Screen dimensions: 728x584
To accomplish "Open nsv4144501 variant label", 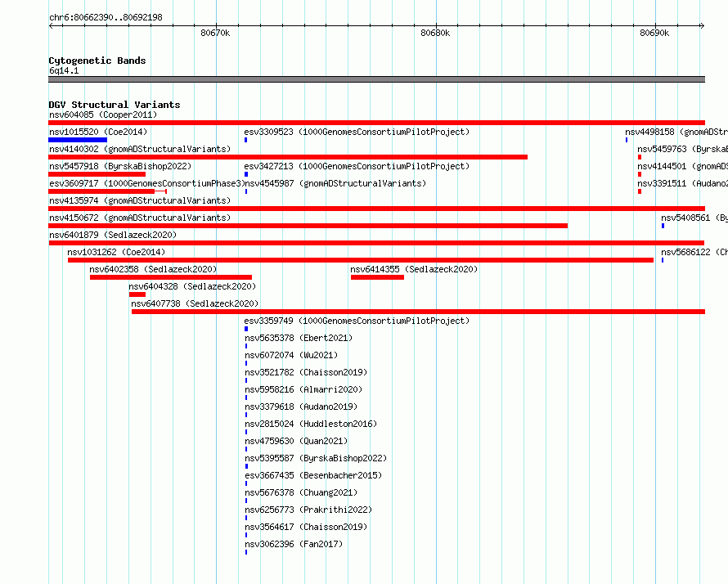I will click(682, 166).
